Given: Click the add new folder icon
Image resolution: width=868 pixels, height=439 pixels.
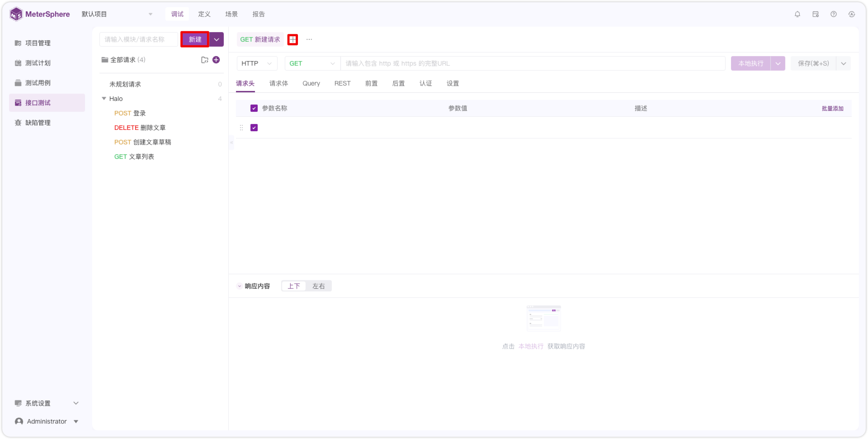Looking at the screenshot, I should tap(205, 60).
